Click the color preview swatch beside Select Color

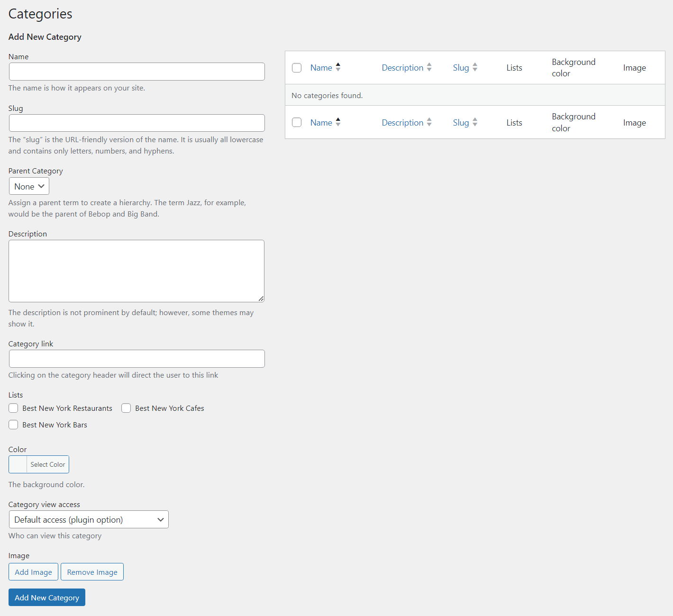coord(18,464)
